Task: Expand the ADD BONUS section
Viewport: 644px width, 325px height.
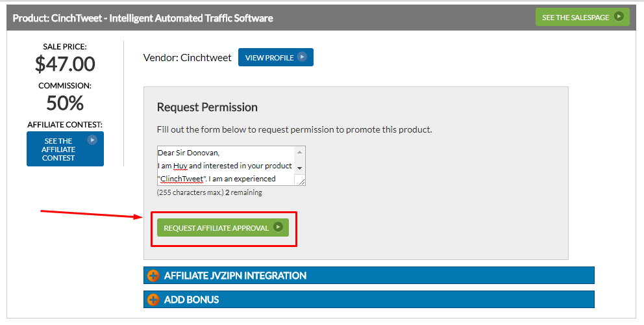Action: pyautogui.click(x=369, y=300)
